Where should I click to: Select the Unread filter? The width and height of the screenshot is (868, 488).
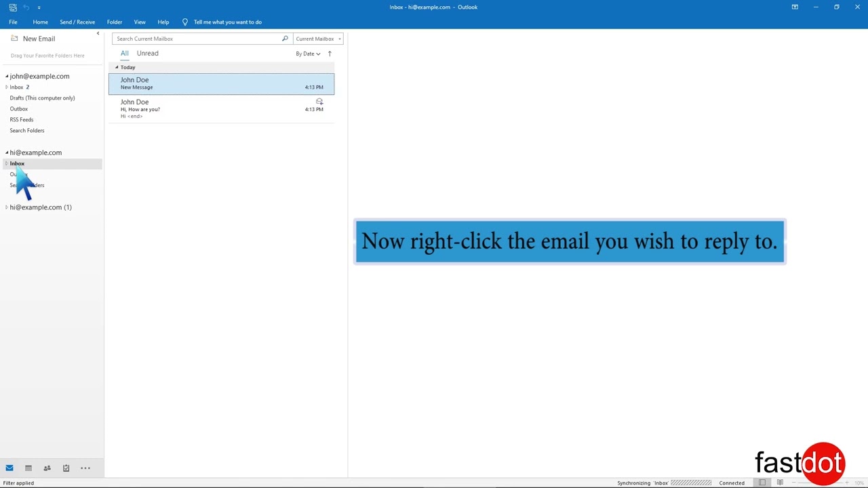[147, 54]
